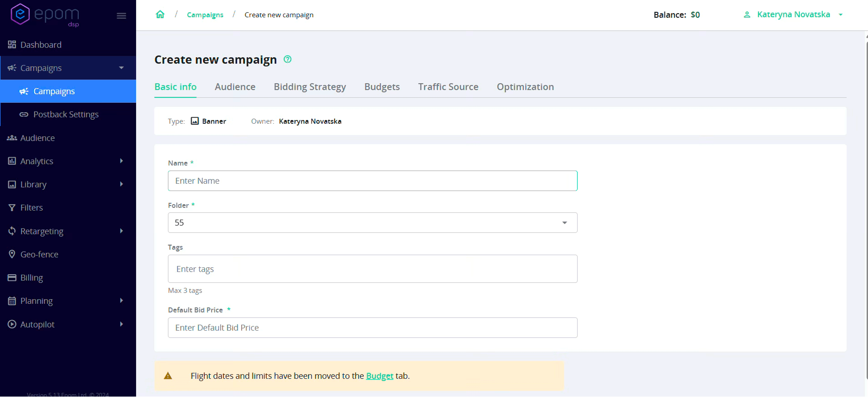Switch to the Traffic Source tab
868x397 pixels.
pyautogui.click(x=448, y=87)
